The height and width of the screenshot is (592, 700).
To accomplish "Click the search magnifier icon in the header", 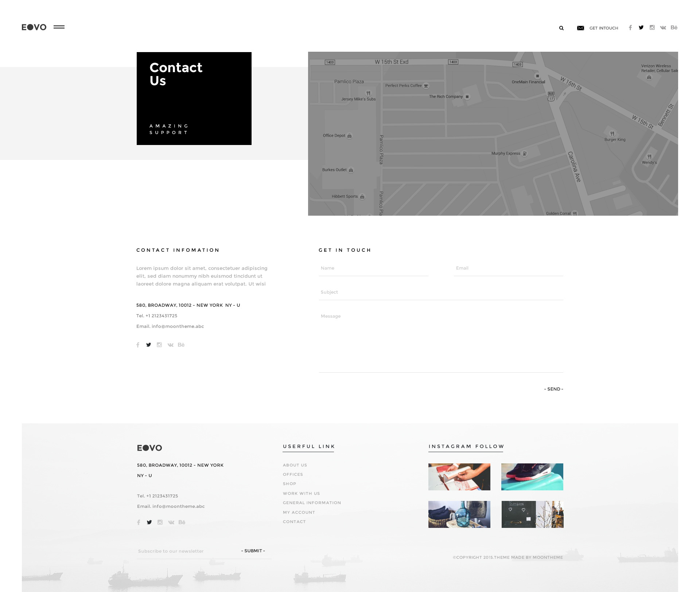I will [561, 28].
